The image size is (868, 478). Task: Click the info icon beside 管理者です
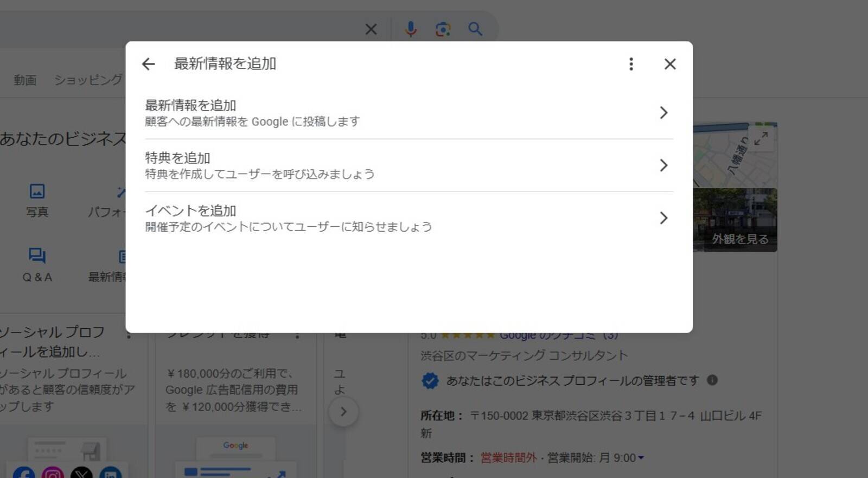(x=712, y=380)
